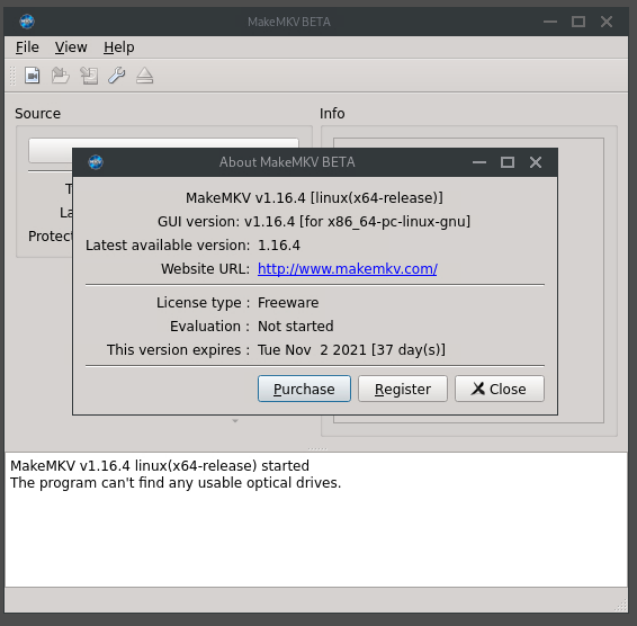Click the main window resize grip corner
This screenshot has width=637, height=626.
pyautogui.click(x=622, y=606)
